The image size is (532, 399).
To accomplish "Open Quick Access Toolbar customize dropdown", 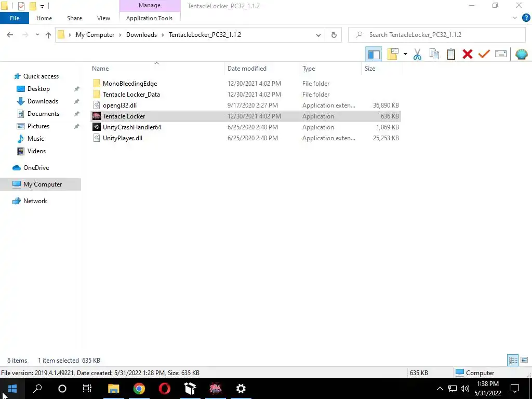I will click(x=42, y=6).
